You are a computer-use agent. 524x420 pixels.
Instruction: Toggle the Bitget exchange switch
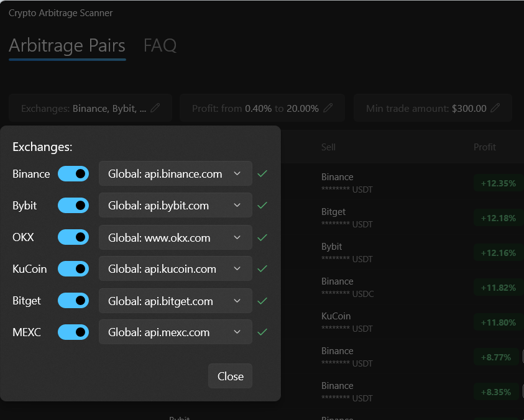click(x=73, y=301)
